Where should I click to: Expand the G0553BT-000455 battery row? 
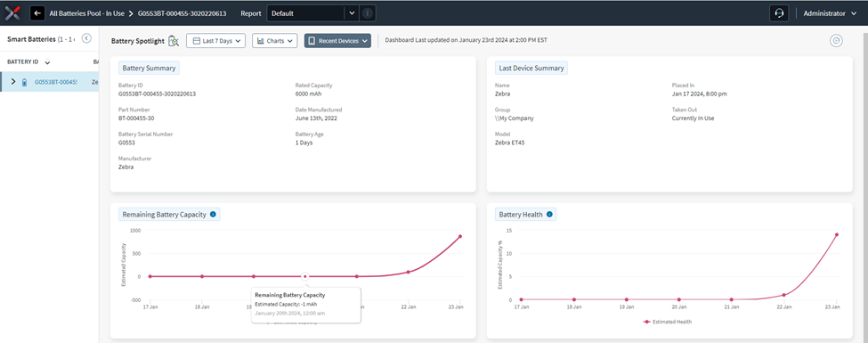click(13, 81)
